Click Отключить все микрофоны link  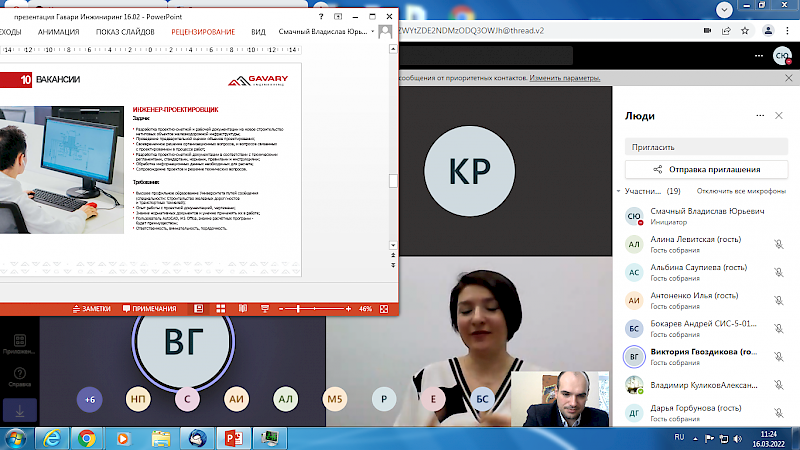pyautogui.click(x=741, y=191)
